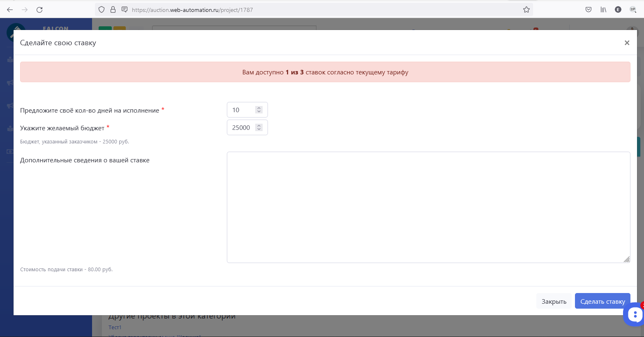This screenshot has width=644, height=337.
Task: Open the shield tracking protection icon
Action: click(102, 10)
